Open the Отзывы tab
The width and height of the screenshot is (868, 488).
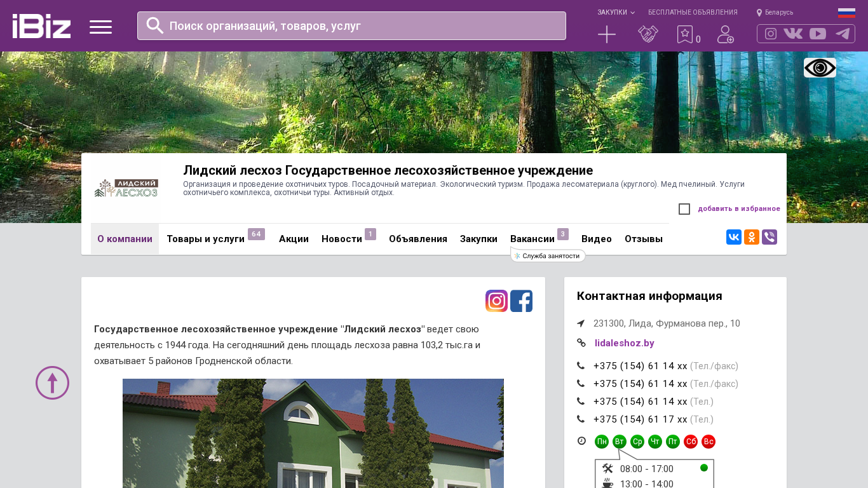644,239
